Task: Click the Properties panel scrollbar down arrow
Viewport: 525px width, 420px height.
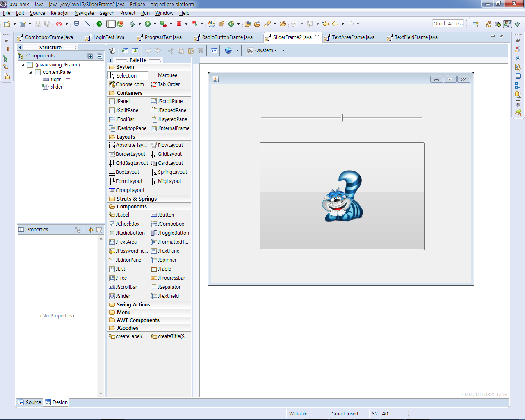Action: 101,393
